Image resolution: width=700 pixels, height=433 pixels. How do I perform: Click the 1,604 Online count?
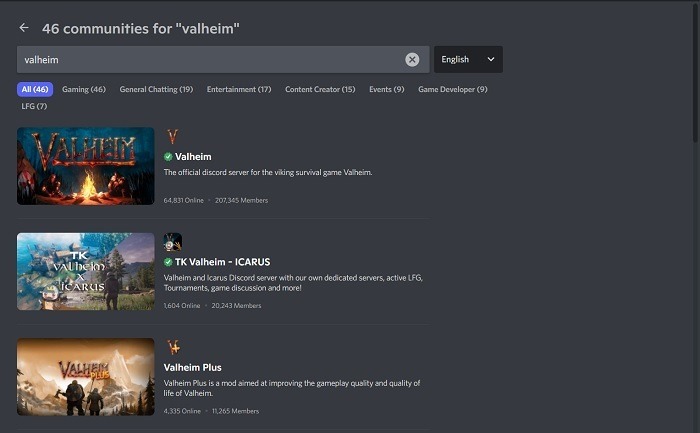point(182,306)
